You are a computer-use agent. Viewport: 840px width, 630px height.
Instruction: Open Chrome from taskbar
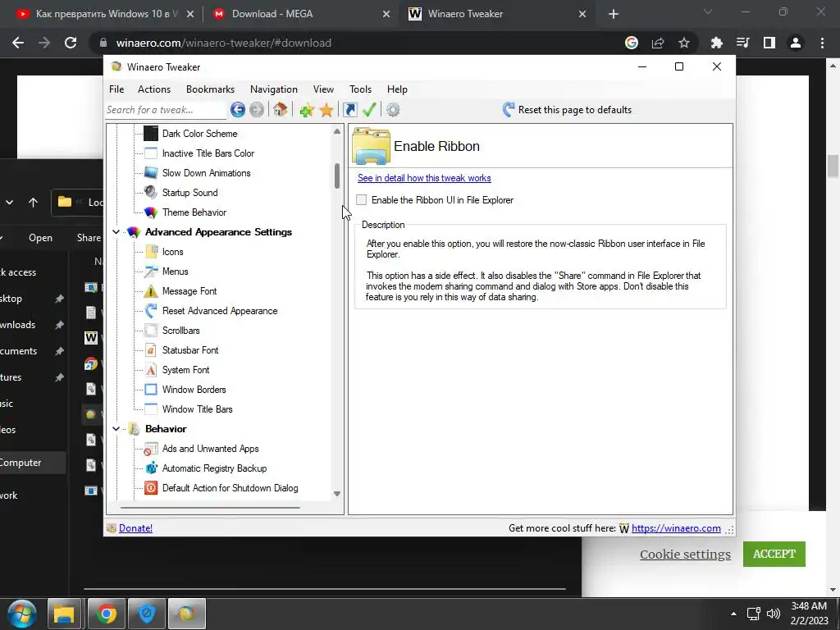(106, 614)
